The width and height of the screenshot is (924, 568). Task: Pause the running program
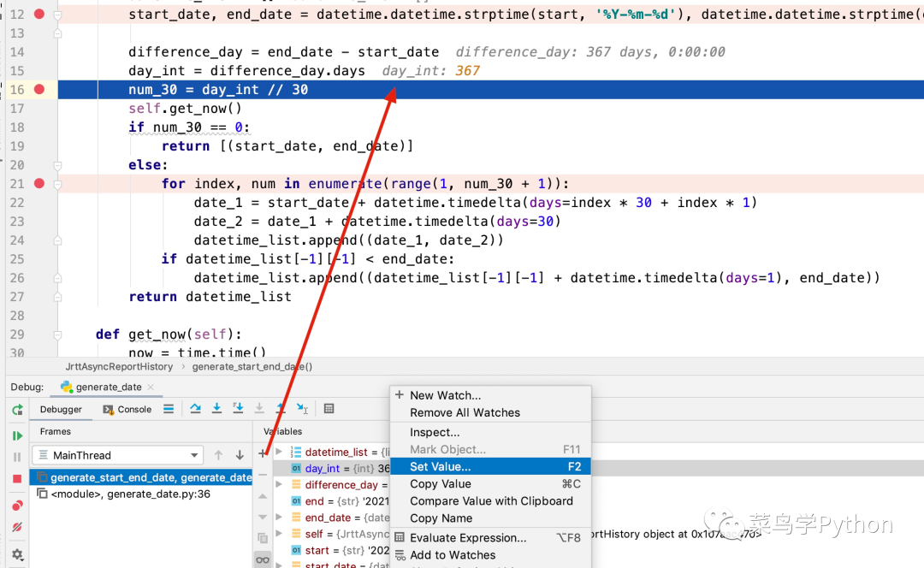pos(17,458)
